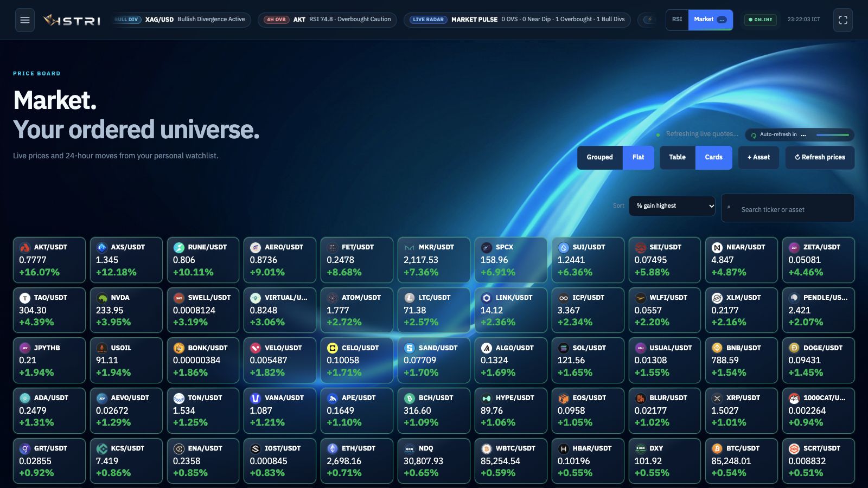Click the DOGE/USDT coin icon
Viewport: 868px width, 488px height.
click(x=794, y=348)
